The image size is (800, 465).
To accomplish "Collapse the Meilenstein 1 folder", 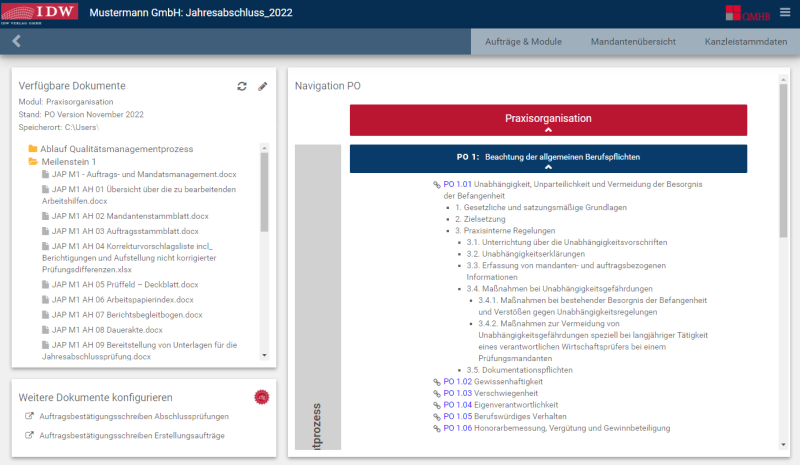I will click(x=62, y=162).
